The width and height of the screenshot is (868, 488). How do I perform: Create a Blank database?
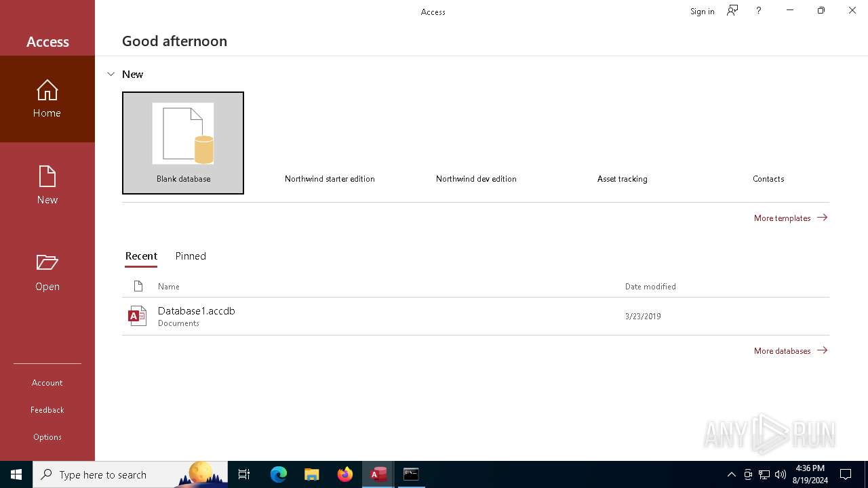coord(183,143)
